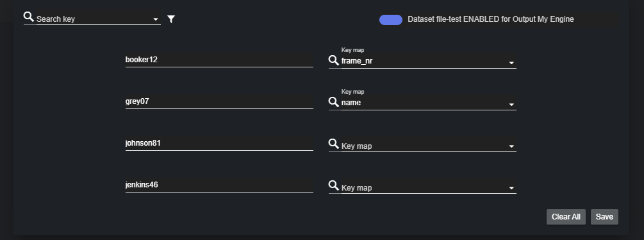Screen dimensions: 644x240
Task: Focus the Search key input field
Action: 94,19
